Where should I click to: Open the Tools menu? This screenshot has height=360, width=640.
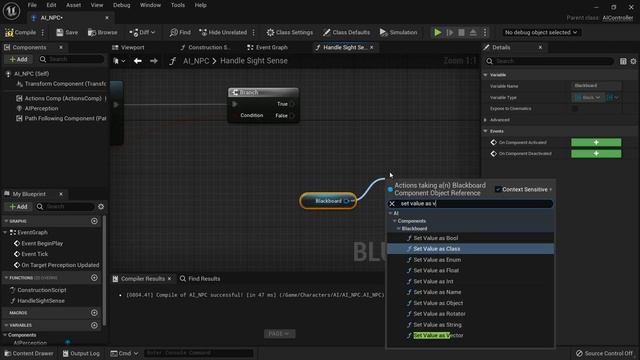point(178,5)
